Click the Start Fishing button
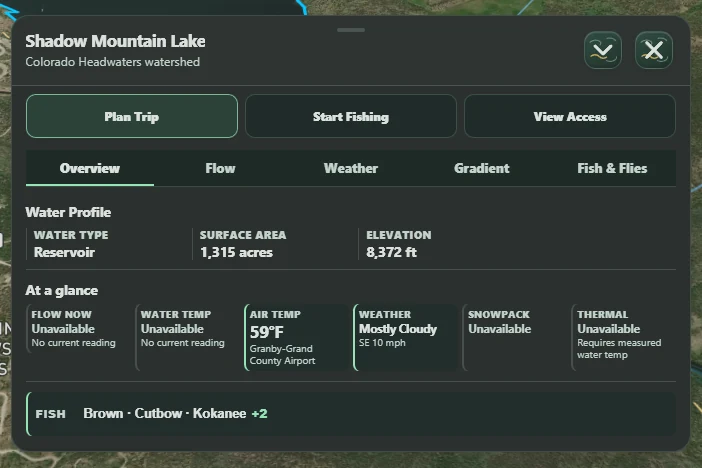 [x=351, y=116]
